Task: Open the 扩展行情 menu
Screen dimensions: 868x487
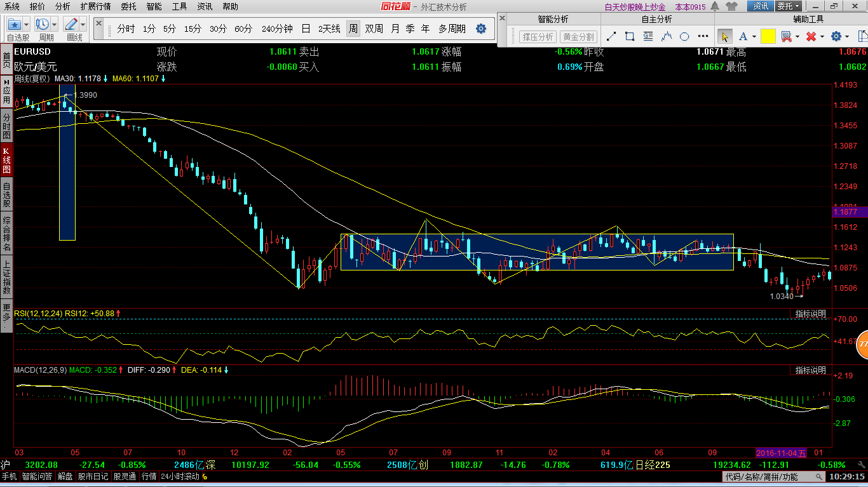Action: click(x=95, y=6)
